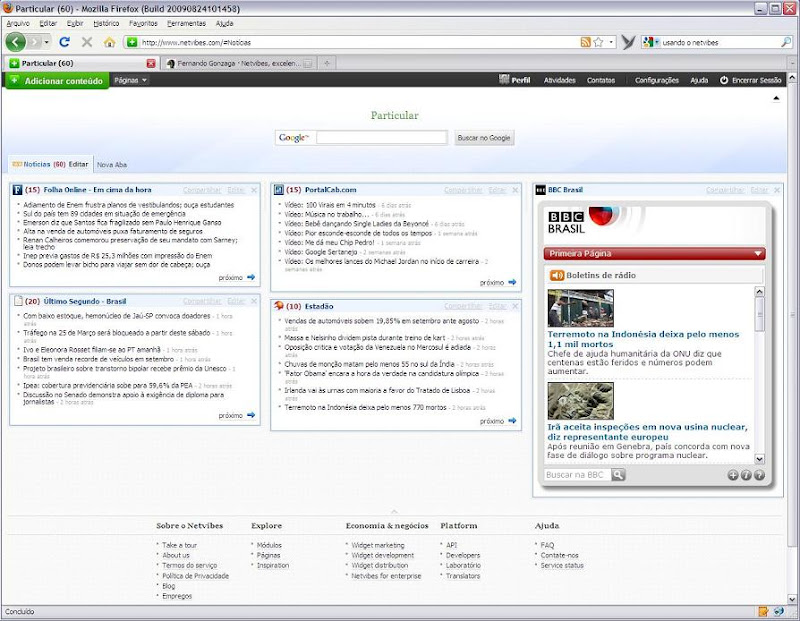Viewport: 800px width, 621px height.
Task: Open the Histórico menu
Action: point(106,23)
